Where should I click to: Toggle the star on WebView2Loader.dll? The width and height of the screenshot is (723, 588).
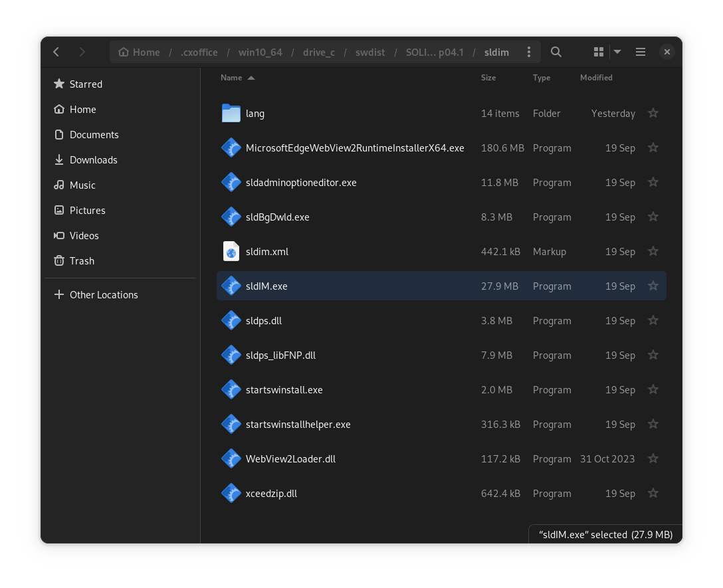click(x=653, y=458)
